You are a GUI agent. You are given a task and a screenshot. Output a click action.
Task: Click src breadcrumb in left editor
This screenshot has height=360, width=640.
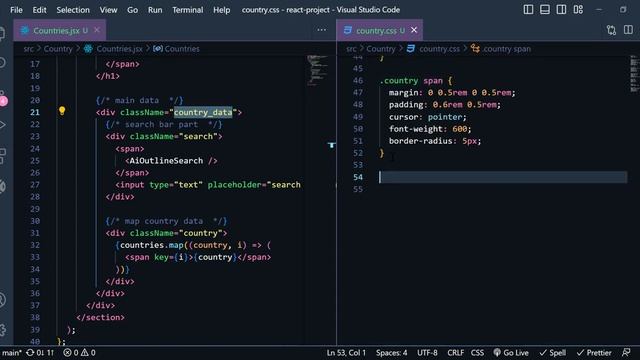(29, 49)
